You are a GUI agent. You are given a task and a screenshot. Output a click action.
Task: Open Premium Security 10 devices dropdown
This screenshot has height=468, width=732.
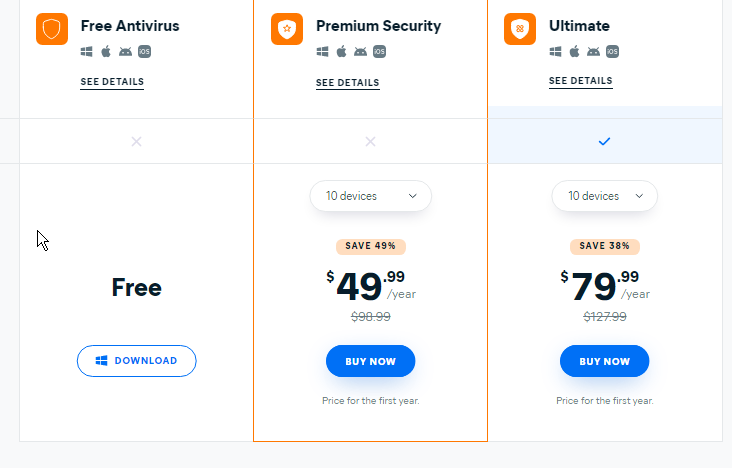pos(371,196)
